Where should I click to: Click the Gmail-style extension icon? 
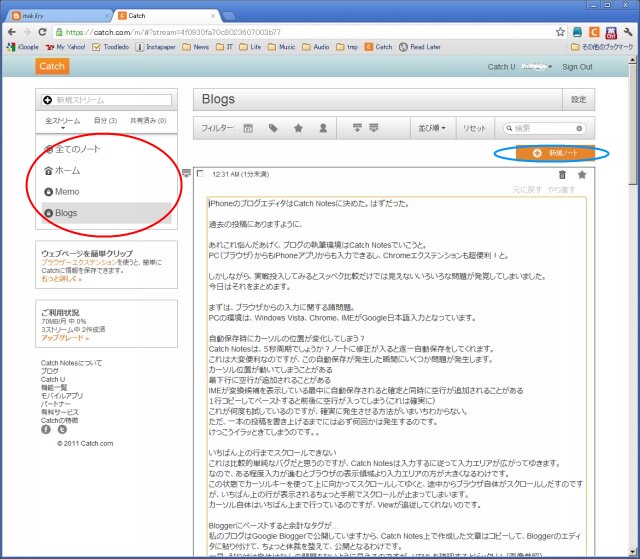(611, 32)
